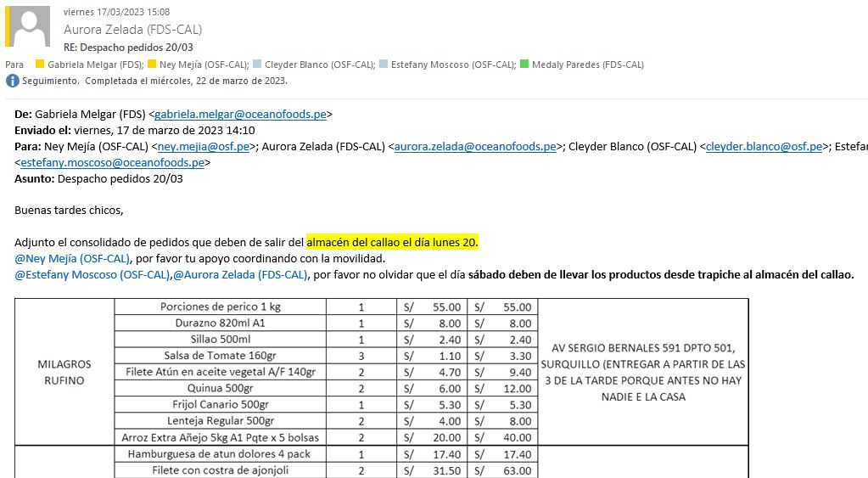Select recipient Gabriela Melgar (FDS) in the Para line

[95, 65]
